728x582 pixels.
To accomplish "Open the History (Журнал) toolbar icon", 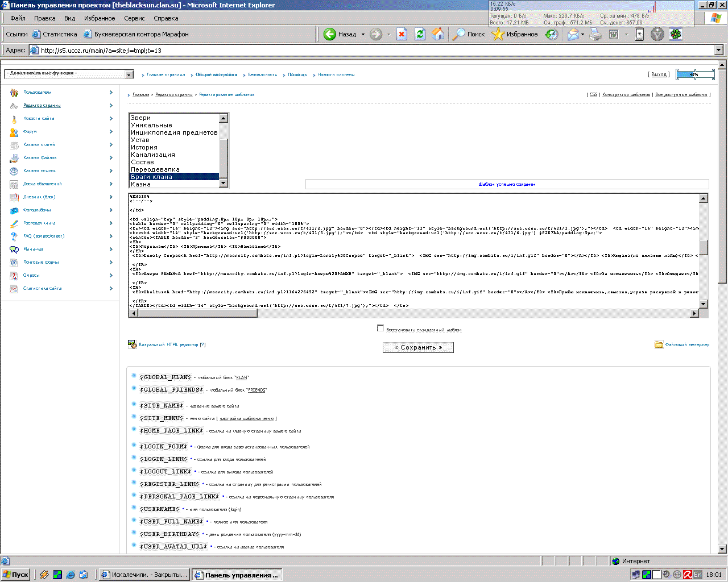I will 551,34.
